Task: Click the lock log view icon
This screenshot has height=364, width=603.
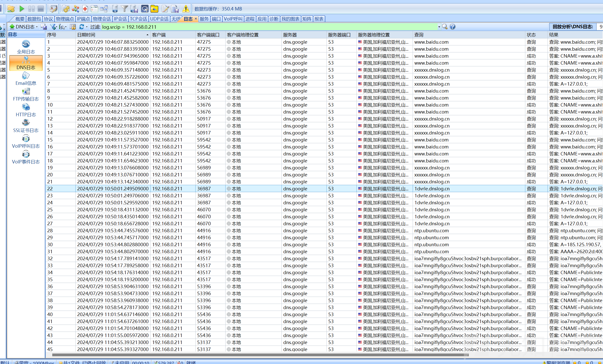Action: [73, 27]
